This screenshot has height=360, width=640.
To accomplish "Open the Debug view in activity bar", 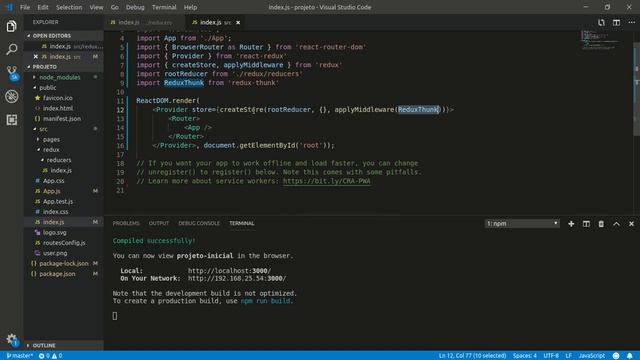I will pos(11,97).
